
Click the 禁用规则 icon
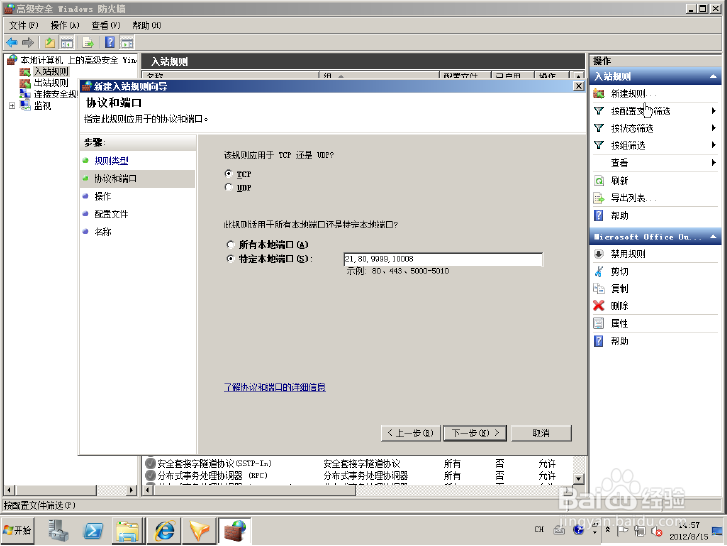coord(599,254)
